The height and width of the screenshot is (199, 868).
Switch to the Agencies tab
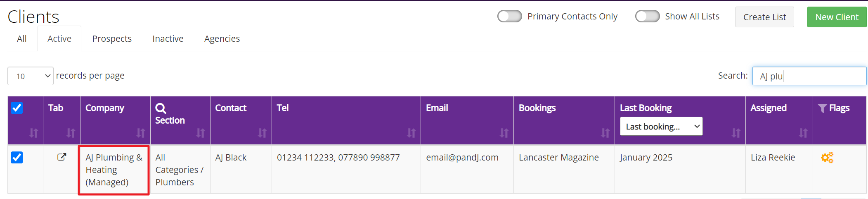click(x=222, y=38)
